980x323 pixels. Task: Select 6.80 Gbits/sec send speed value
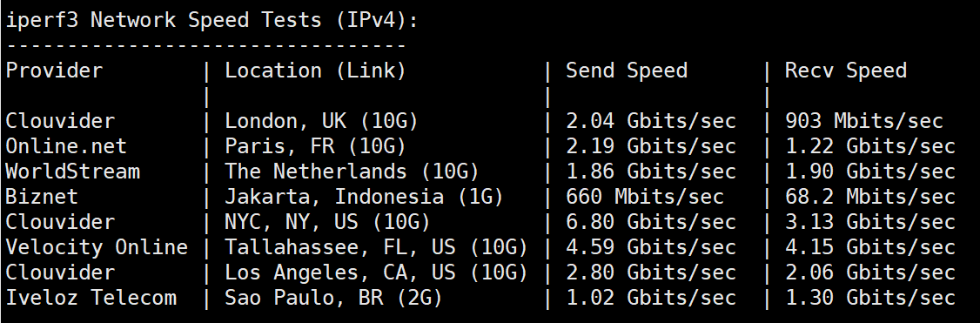(x=651, y=222)
